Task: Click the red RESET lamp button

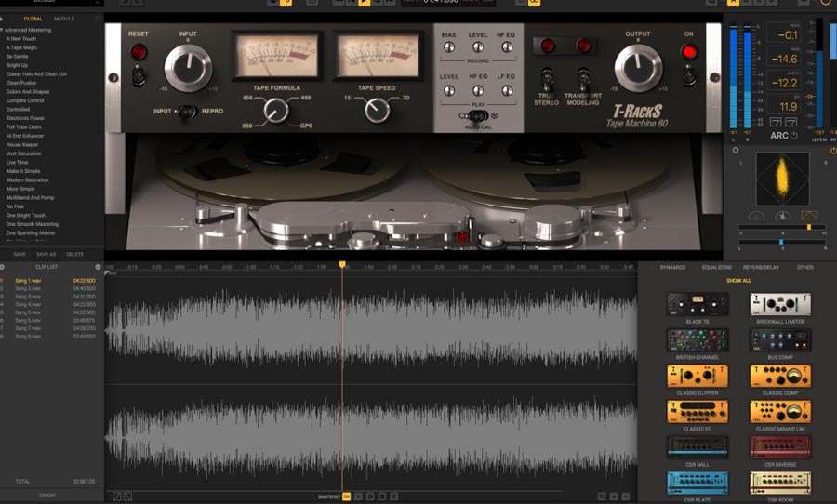Action: (x=139, y=52)
